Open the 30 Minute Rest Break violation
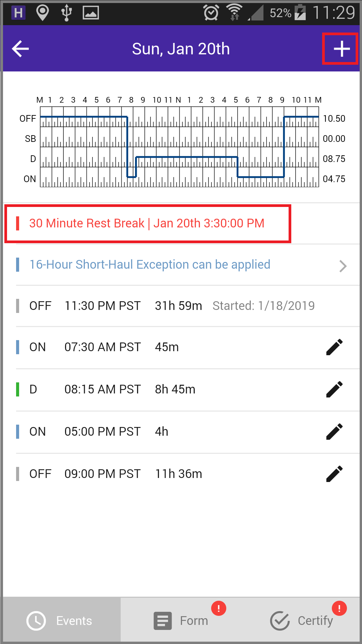 coord(147,223)
